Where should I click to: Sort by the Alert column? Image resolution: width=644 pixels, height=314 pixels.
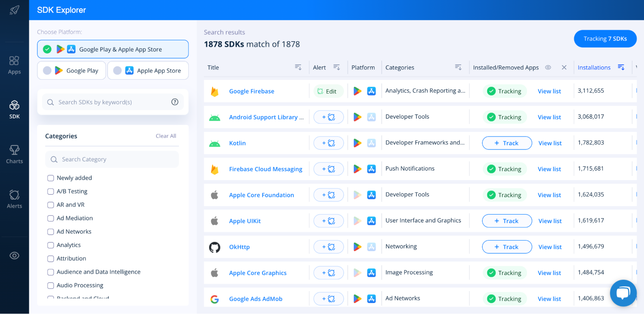[337, 67]
